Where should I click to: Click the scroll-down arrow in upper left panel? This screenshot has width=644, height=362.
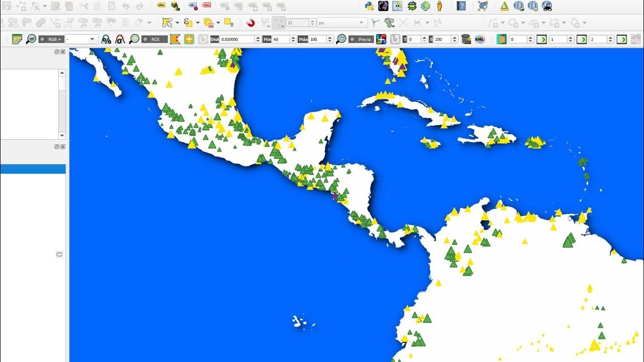(62, 136)
